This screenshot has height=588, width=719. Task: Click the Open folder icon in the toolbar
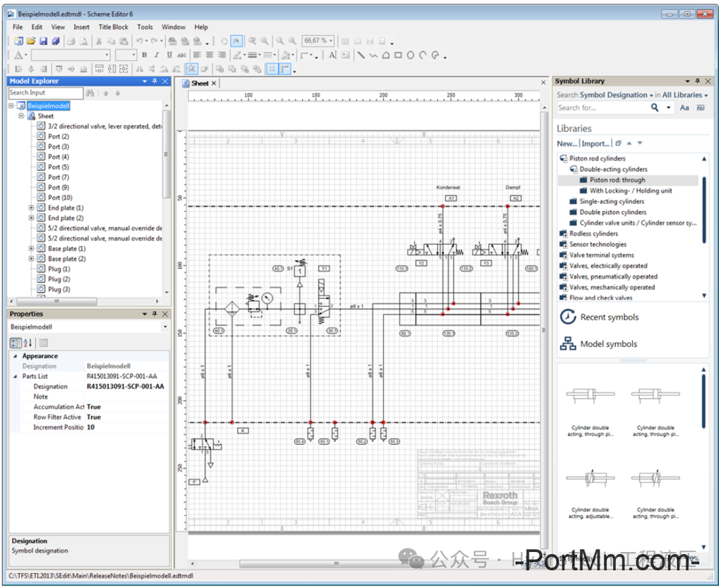point(31,41)
